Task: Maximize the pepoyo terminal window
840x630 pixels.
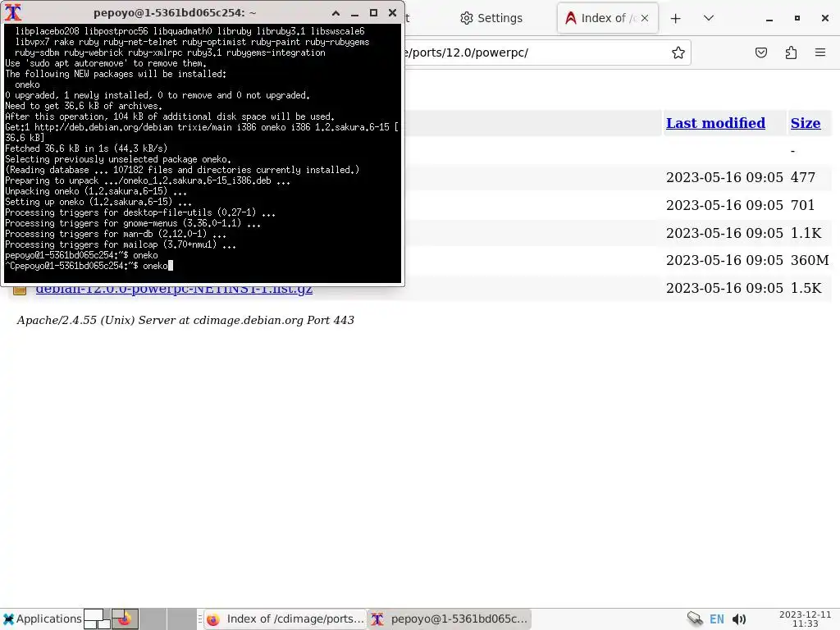Action: click(x=373, y=13)
